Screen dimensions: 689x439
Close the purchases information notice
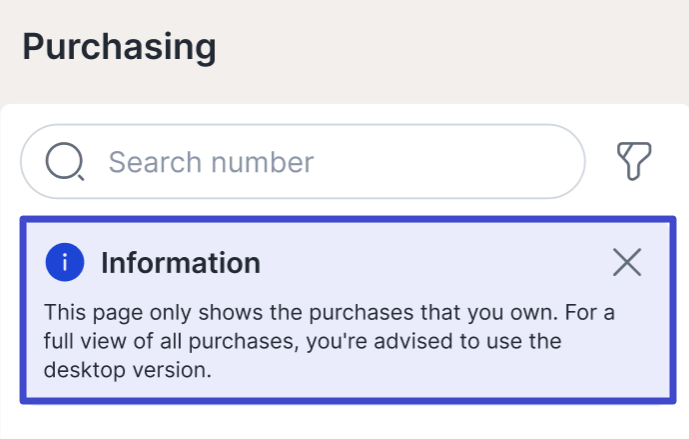(627, 263)
